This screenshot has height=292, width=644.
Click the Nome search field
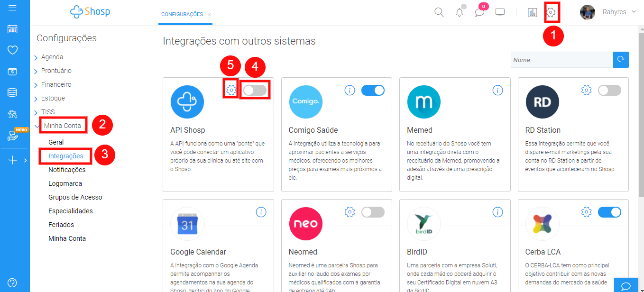(x=561, y=60)
